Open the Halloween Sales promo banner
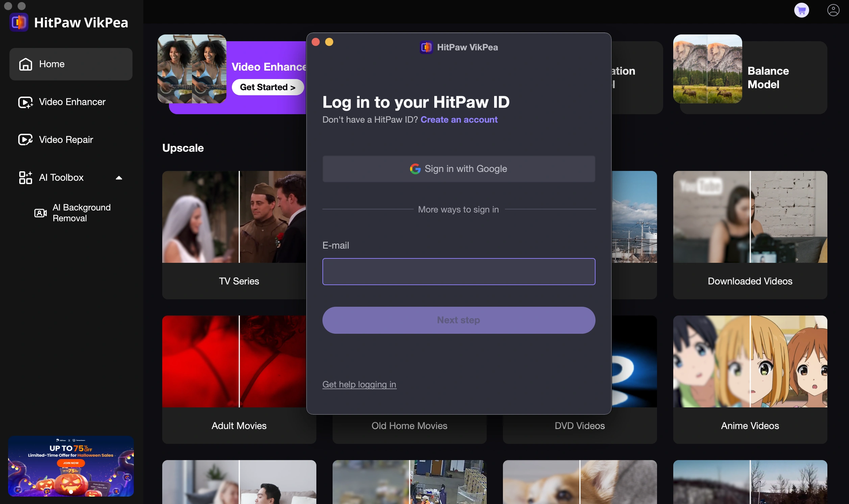 click(71, 466)
